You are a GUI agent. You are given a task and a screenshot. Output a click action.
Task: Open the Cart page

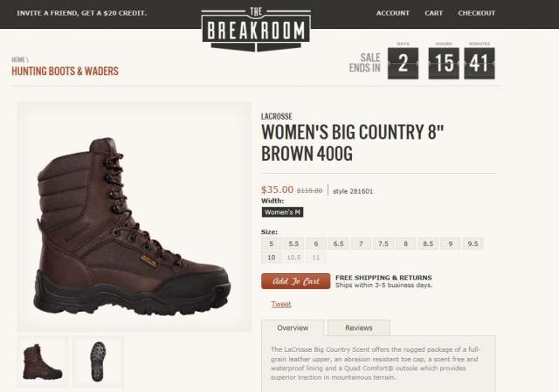(x=433, y=13)
